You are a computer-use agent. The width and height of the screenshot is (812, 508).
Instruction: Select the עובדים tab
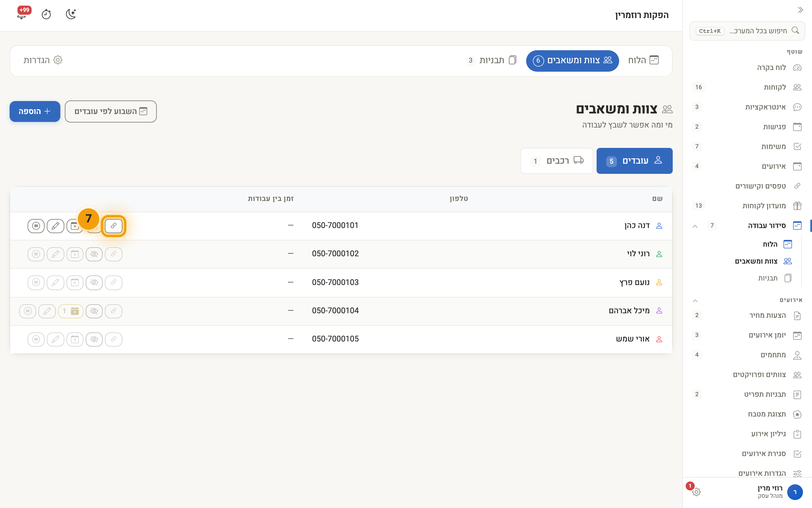[x=634, y=161]
